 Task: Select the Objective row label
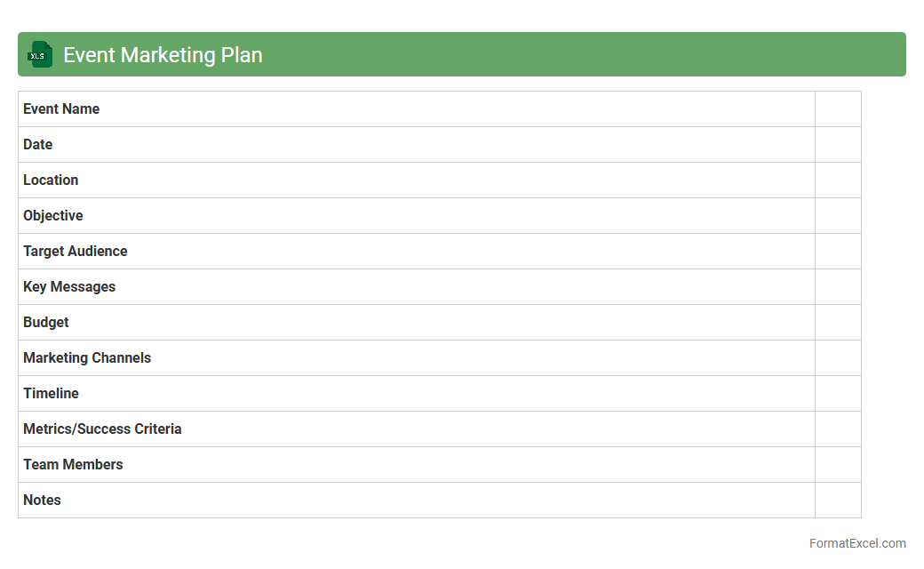coord(53,216)
